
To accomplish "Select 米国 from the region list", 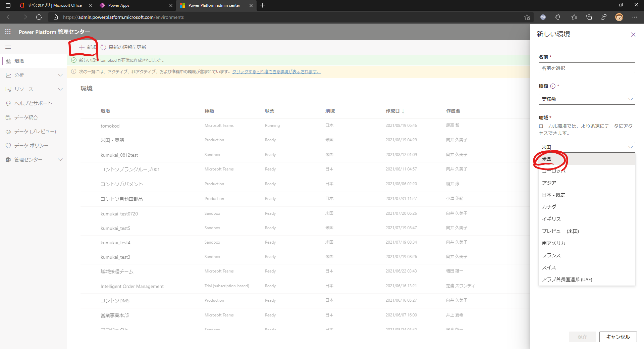I will click(587, 159).
